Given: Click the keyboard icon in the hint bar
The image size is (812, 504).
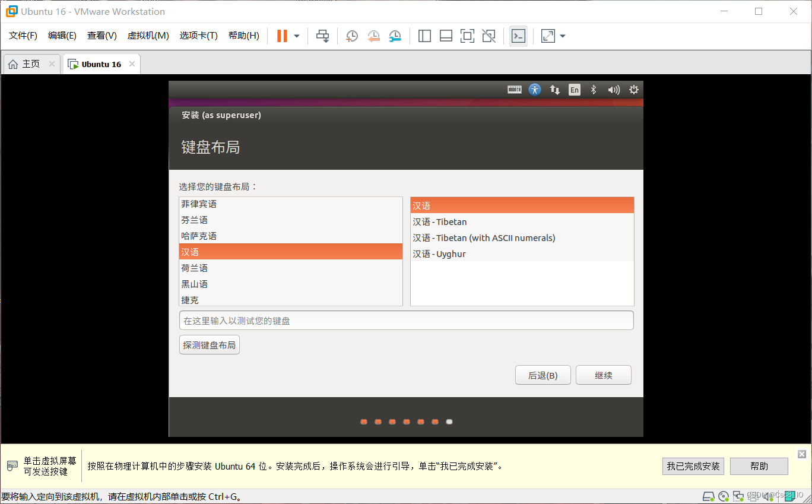Looking at the screenshot, I should pos(12,465).
